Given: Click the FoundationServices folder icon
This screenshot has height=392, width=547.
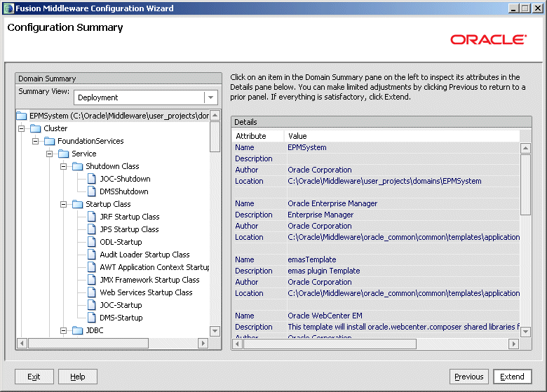Looking at the screenshot, I should pos(50,141).
